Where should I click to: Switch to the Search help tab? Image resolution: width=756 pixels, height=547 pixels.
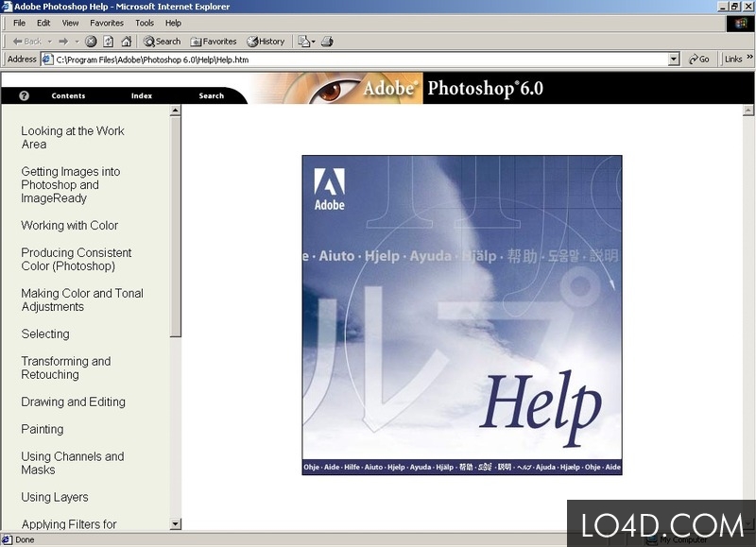[x=211, y=96]
